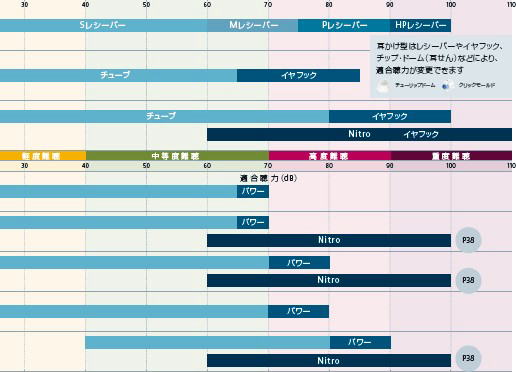
Task: Click the 耳かけ型 receiver note text box
Action: [441, 66]
